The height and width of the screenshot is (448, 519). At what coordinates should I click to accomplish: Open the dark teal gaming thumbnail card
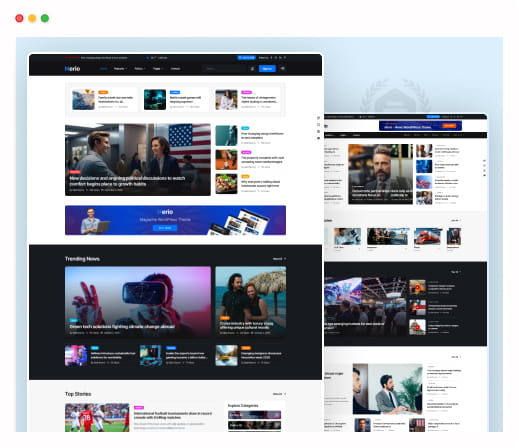(x=155, y=99)
